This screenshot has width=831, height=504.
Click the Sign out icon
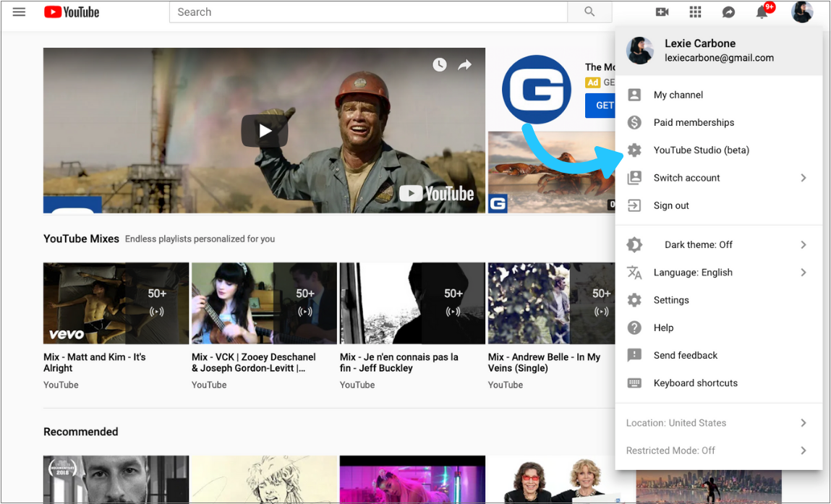coord(634,205)
